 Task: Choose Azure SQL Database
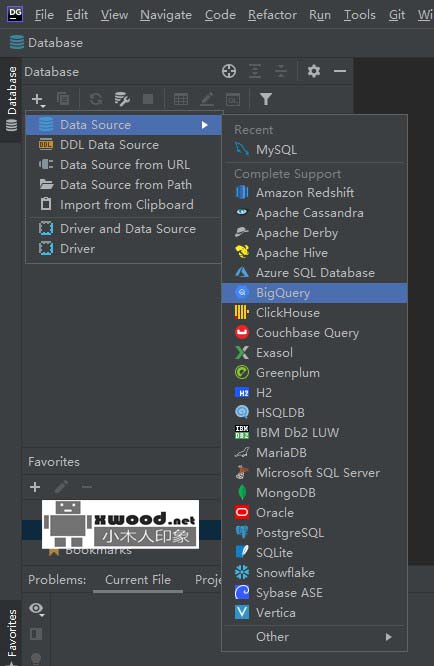point(314,272)
